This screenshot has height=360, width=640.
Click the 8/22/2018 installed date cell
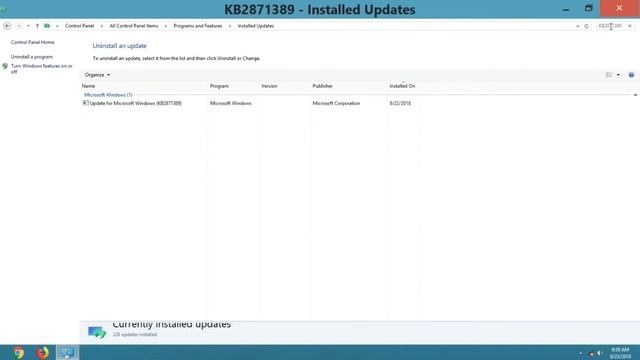pos(400,103)
